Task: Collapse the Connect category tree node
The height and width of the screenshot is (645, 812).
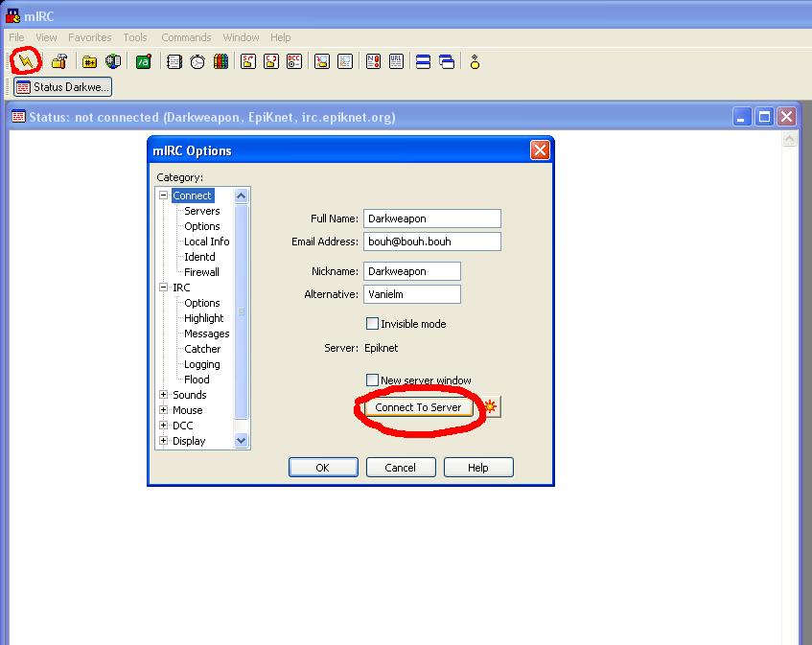Action: pos(164,196)
